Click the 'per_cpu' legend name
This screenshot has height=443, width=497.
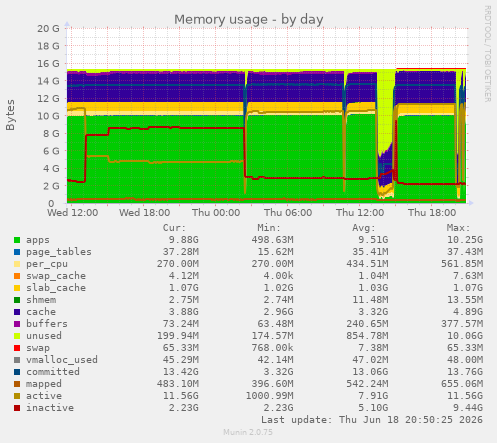47,264
